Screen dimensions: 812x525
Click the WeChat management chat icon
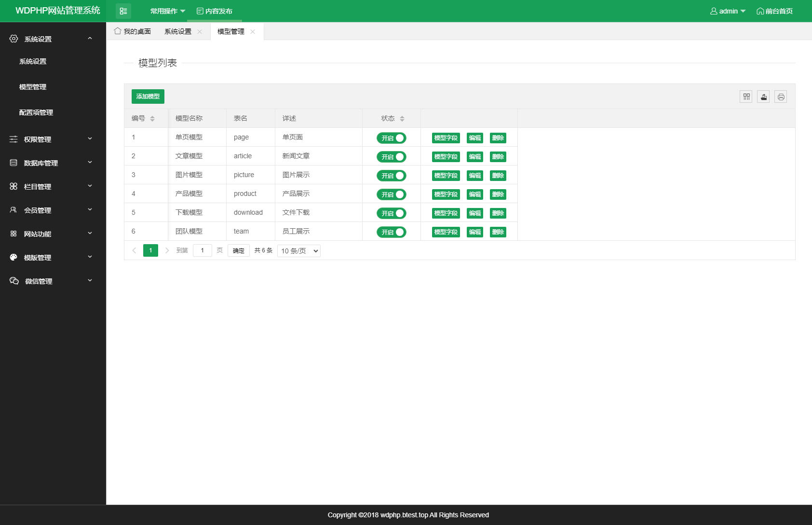coord(14,281)
